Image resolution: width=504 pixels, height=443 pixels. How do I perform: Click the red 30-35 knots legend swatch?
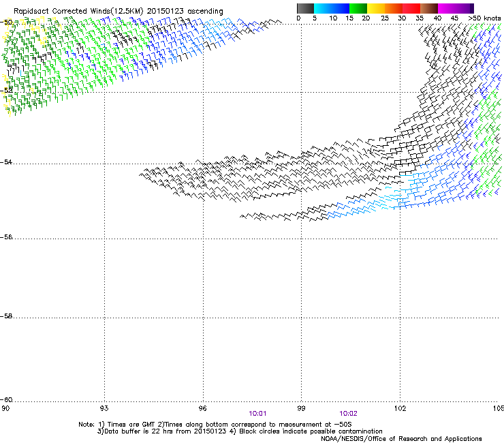(411, 8)
